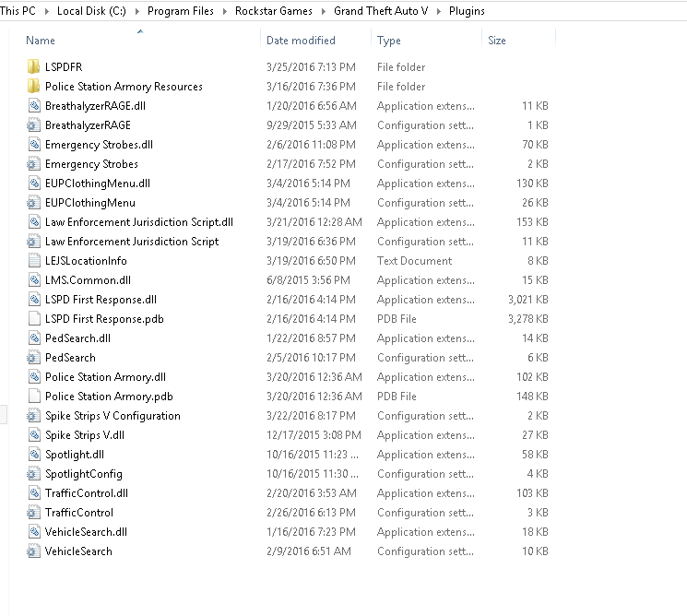The image size is (687, 616).
Task: Select the file name LSPD First Response.dll
Action: (x=101, y=300)
